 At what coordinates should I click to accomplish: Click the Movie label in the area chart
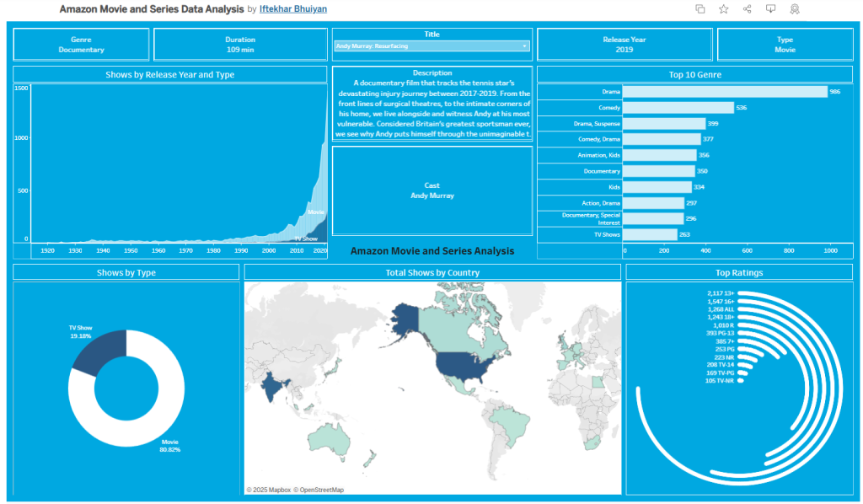[316, 212]
